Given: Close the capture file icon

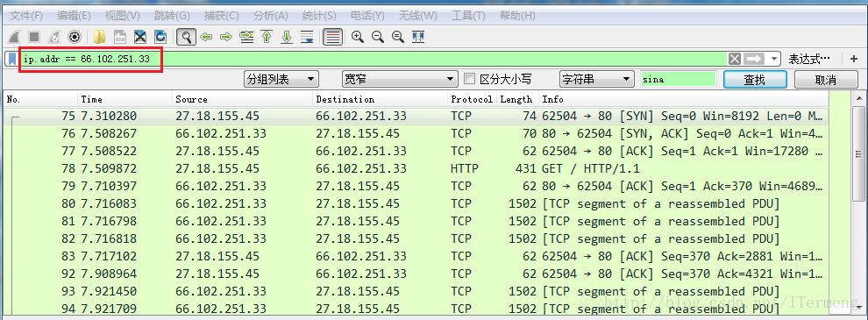Looking at the screenshot, I should [x=140, y=37].
